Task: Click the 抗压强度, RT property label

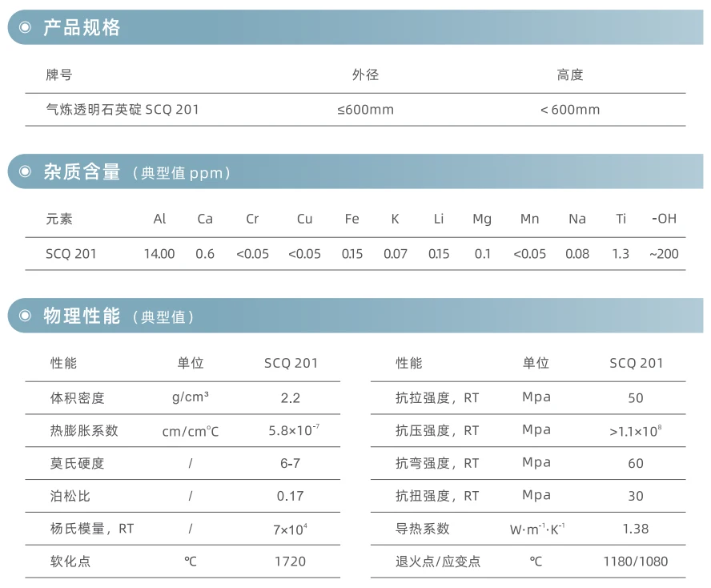Action: 437,430
